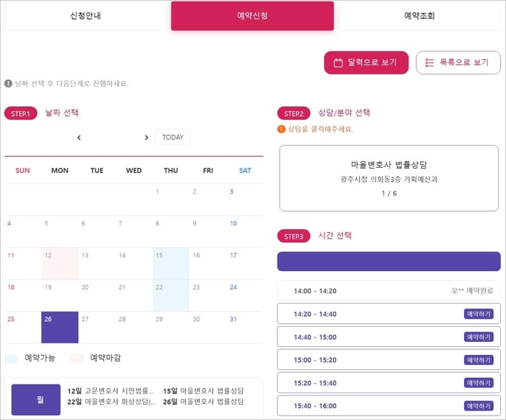Screen dimensions: 506x420
Task: Reserve the 14:20 - 14:40 time slot
Action: click(x=479, y=314)
